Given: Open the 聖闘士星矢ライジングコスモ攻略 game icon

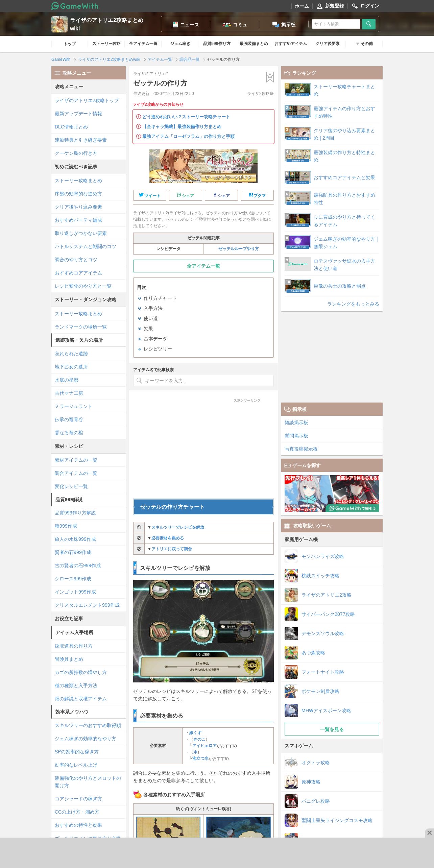Looking at the screenshot, I should tap(291, 820).
